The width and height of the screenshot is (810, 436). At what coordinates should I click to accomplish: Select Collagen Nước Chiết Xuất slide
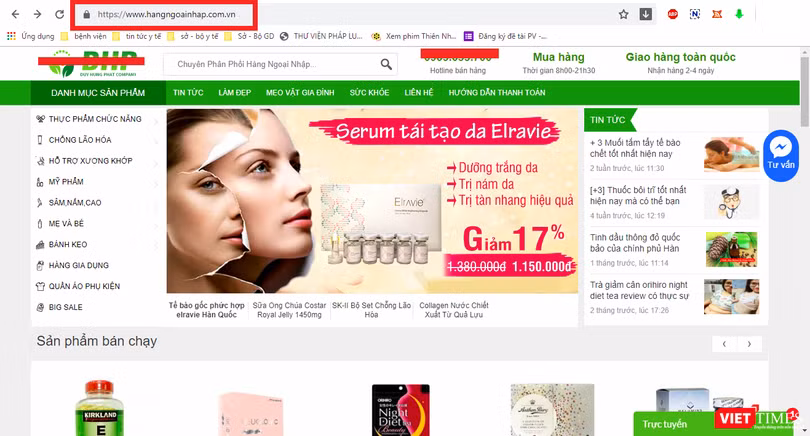point(454,310)
